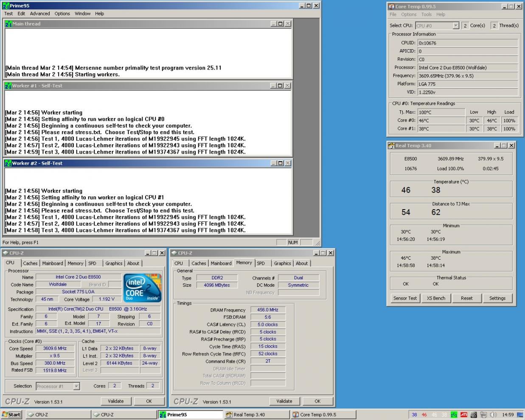Open the About tab in left CPU-Z
Viewport: 525px width, 420px height.
pyautogui.click(x=133, y=263)
